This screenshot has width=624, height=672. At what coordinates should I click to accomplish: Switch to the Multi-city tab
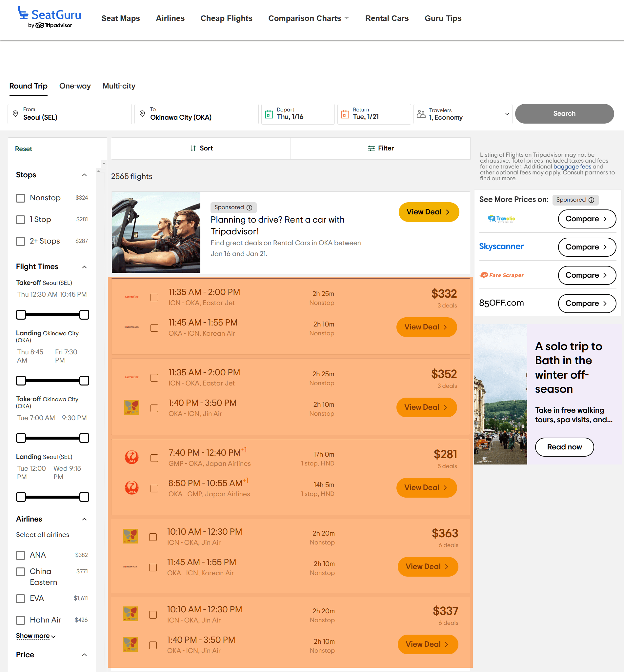point(119,86)
